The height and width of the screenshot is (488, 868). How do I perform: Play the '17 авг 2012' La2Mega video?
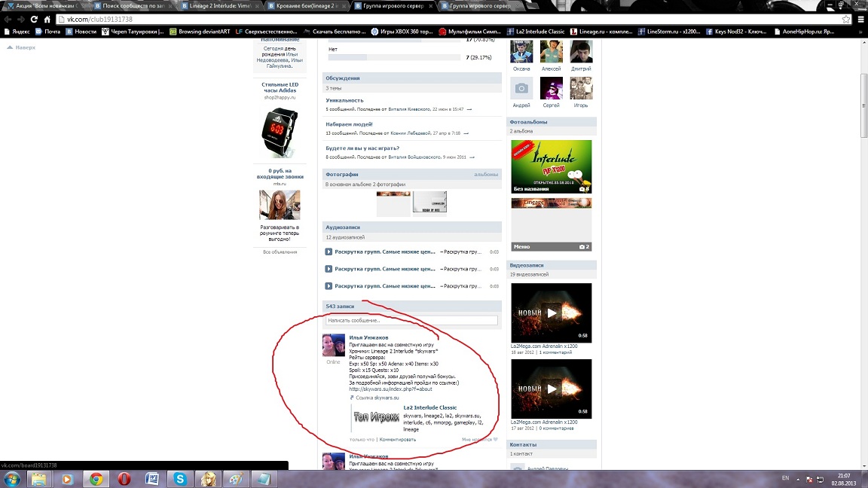pyautogui.click(x=552, y=389)
